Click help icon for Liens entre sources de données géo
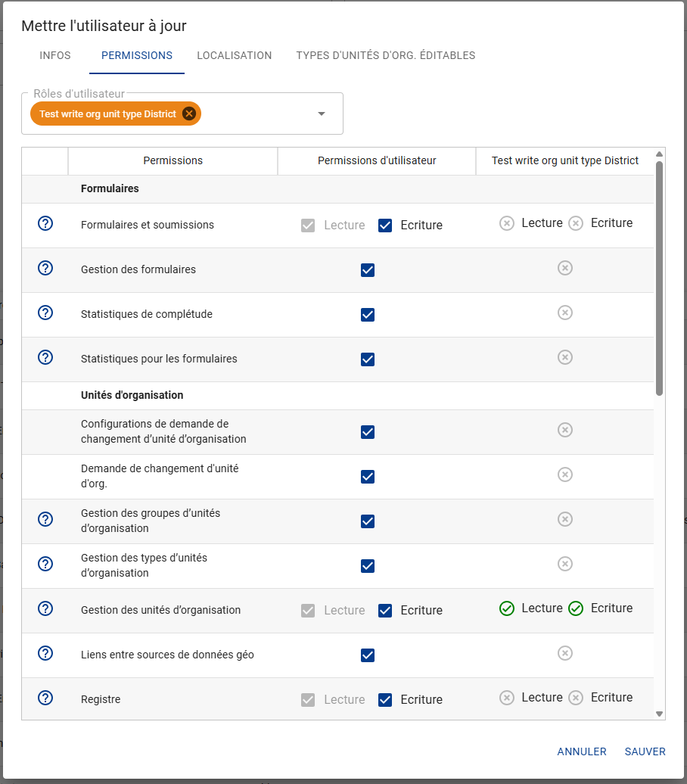The image size is (687, 784). pyautogui.click(x=45, y=653)
